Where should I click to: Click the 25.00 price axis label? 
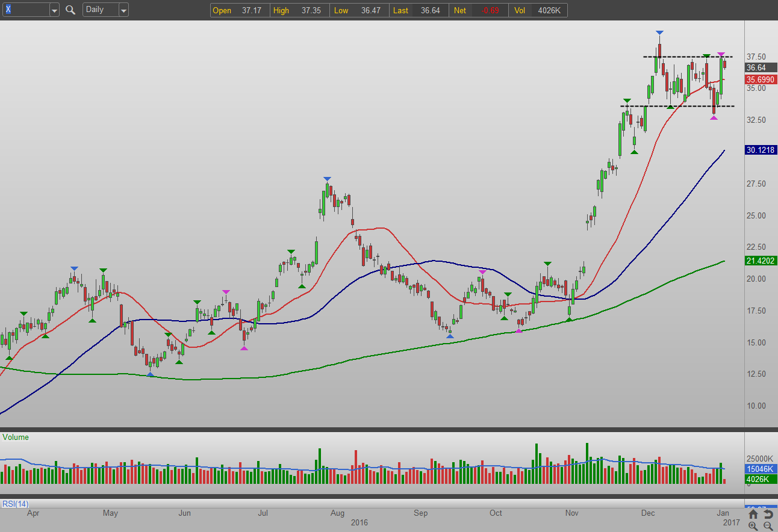click(x=757, y=215)
